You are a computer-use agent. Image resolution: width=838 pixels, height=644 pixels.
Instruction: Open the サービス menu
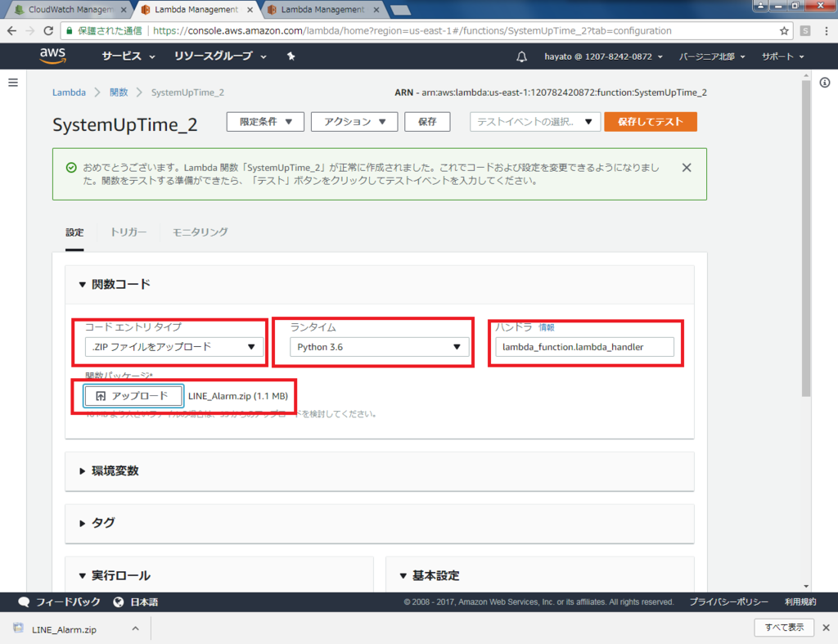(128, 56)
